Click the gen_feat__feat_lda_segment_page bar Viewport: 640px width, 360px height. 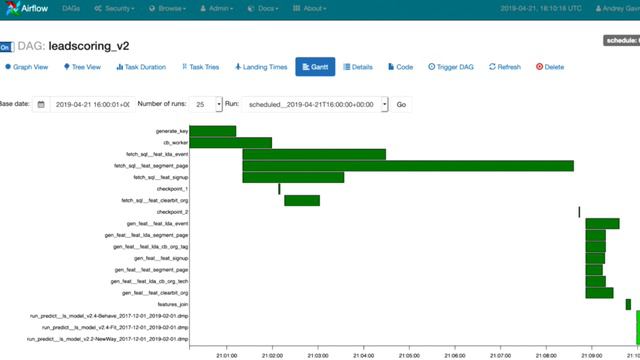pyautogui.click(x=596, y=235)
